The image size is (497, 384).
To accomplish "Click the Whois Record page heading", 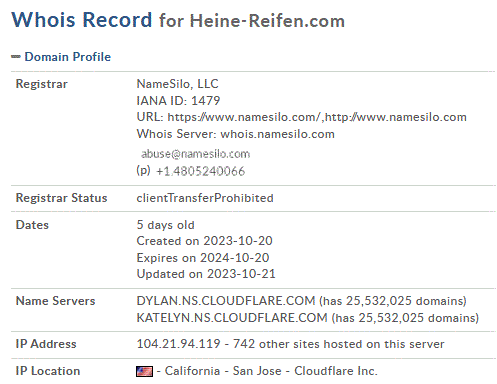I will click(x=82, y=20).
